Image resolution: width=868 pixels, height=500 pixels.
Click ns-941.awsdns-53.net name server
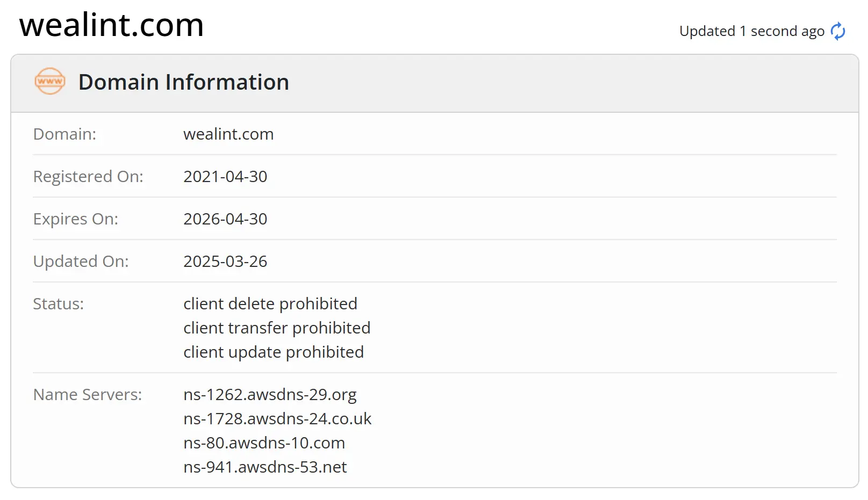click(264, 467)
